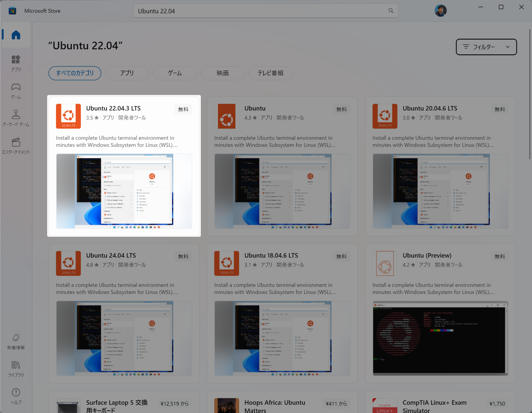Open Ubuntu 18.04.6 LTS screenshot thumbnail
532x413 pixels.
[x=282, y=338]
